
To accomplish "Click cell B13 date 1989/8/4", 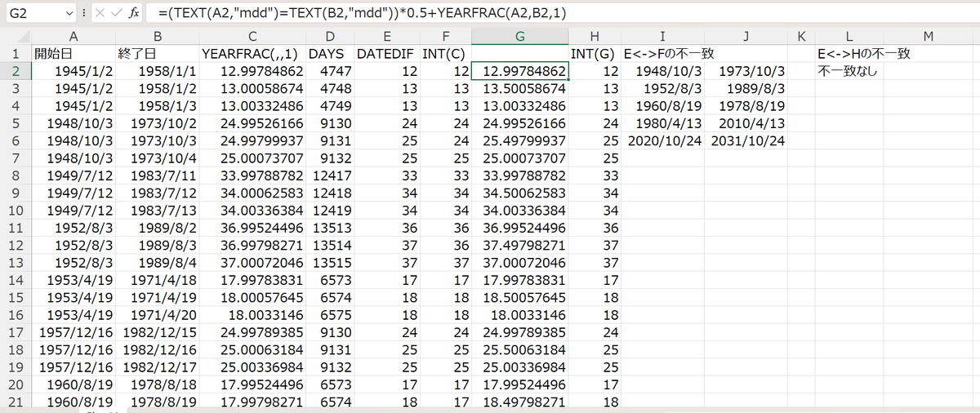I will (x=158, y=263).
